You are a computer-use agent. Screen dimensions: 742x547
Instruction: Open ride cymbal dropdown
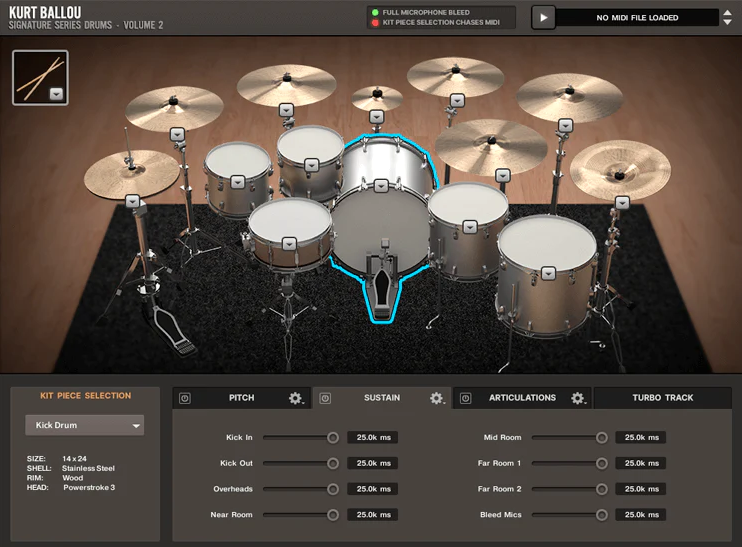click(503, 176)
